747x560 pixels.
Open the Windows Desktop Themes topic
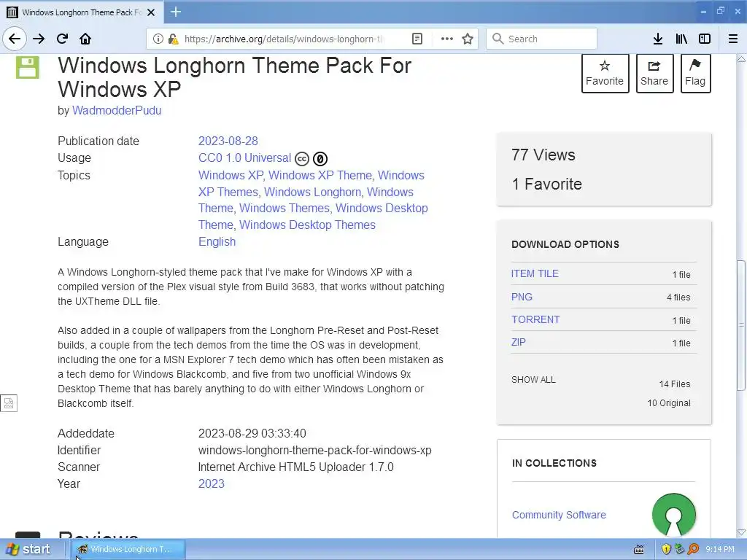tap(307, 225)
